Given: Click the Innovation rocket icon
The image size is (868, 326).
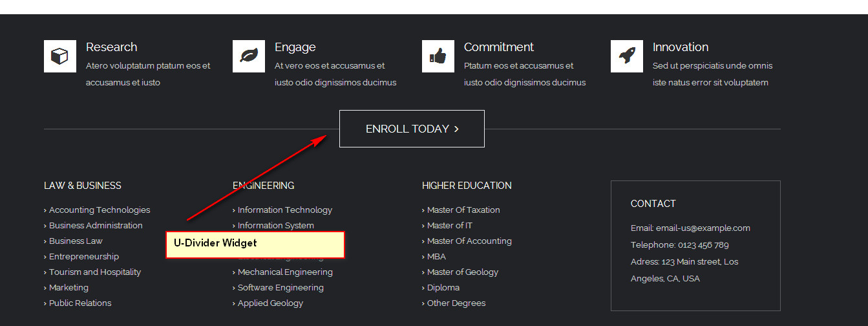Looking at the screenshot, I should [x=627, y=56].
